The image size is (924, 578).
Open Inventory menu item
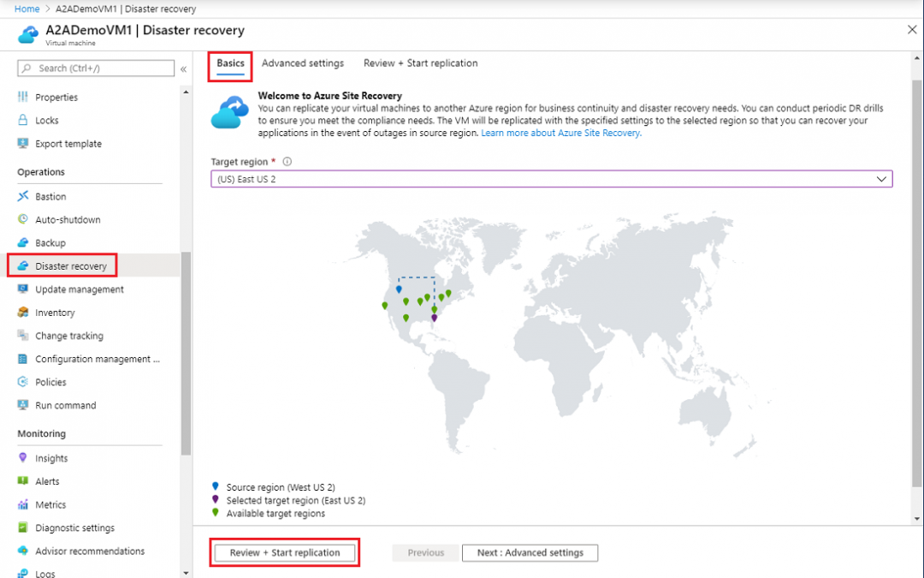55,313
